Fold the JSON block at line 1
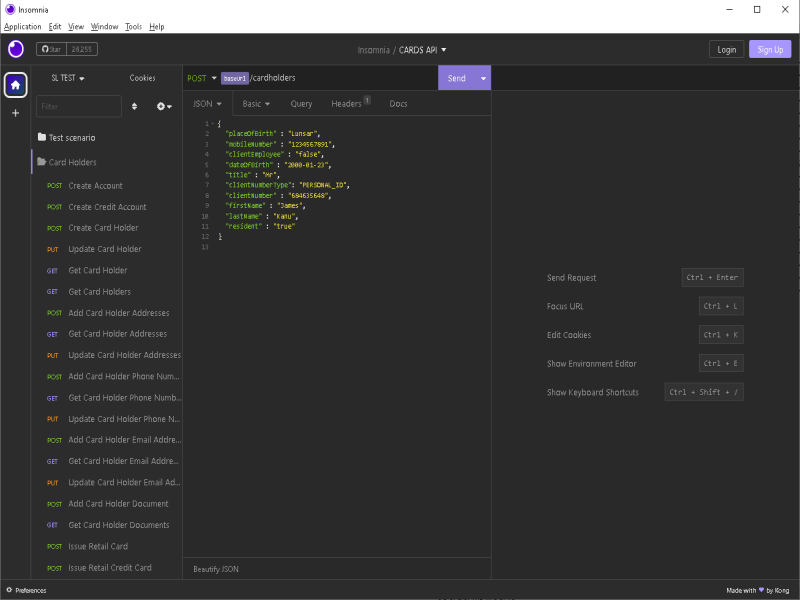Image resolution: width=800 pixels, height=600 pixels. coord(213,123)
